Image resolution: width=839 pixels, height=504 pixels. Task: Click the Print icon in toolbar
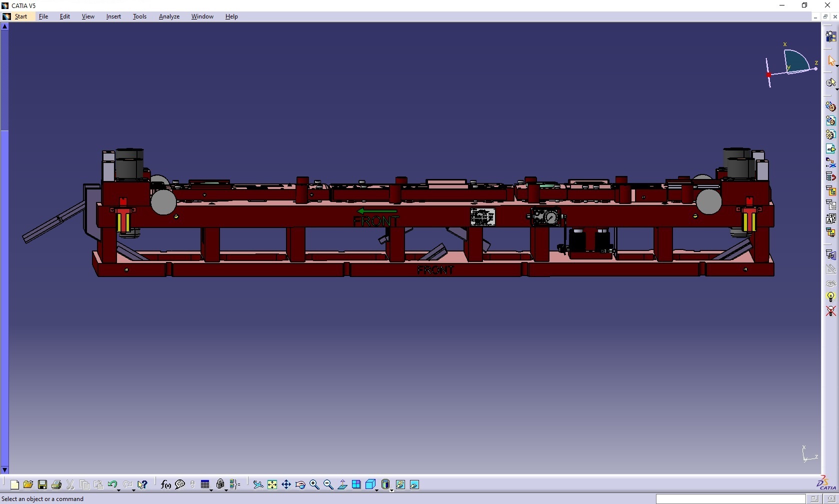point(56,484)
